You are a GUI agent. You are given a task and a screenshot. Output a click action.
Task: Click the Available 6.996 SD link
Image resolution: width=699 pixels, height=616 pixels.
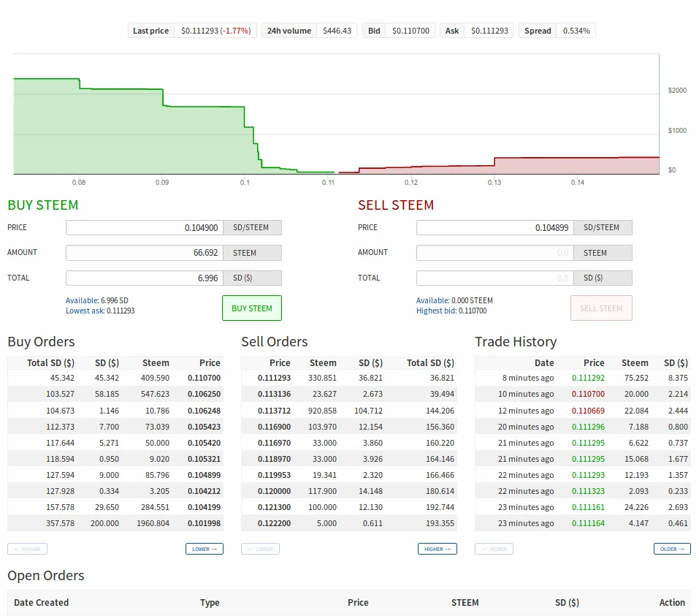tap(96, 300)
